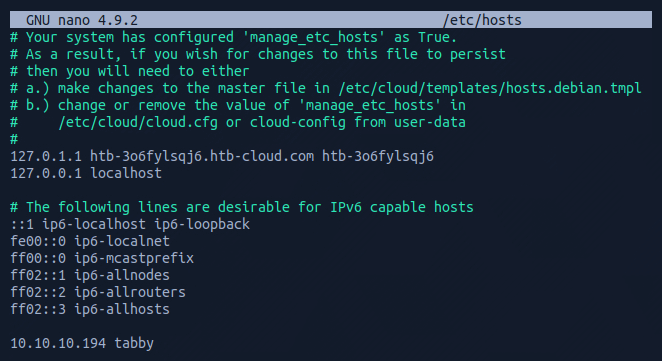Click on 'ff02::2 ip6-allrouters' entry
Image resolution: width=662 pixels, height=361 pixels.
click(x=98, y=292)
